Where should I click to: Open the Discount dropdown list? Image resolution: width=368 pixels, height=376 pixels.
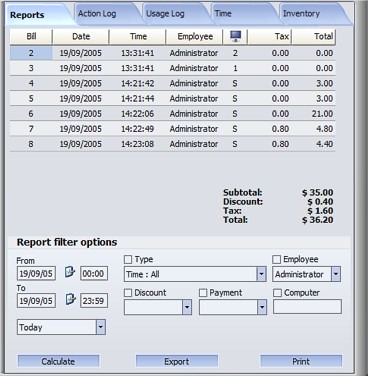click(187, 307)
